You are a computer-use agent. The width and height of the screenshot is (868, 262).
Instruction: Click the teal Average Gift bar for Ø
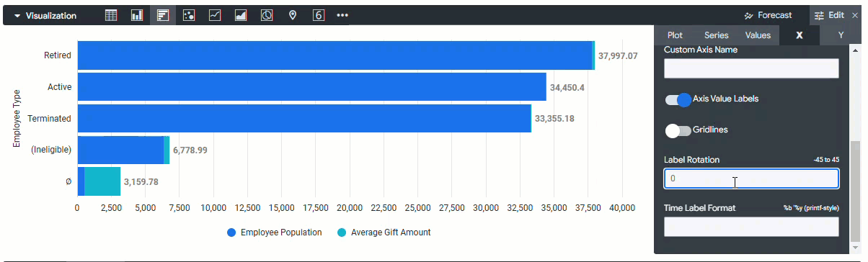pyautogui.click(x=102, y=181)
